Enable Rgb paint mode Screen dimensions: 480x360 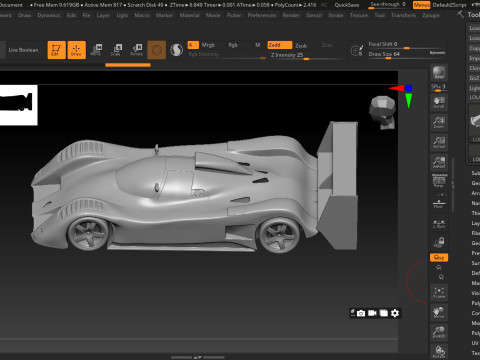[233, 45]
